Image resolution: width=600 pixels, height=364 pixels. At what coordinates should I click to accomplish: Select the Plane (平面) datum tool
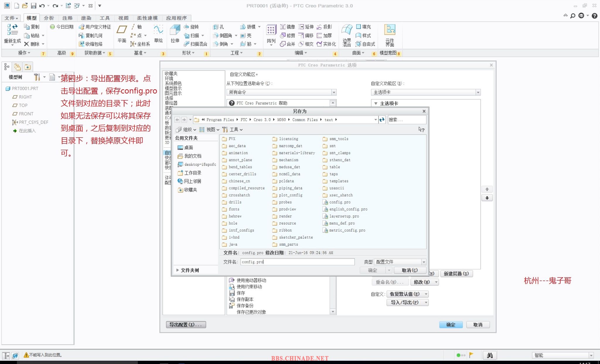122,34
